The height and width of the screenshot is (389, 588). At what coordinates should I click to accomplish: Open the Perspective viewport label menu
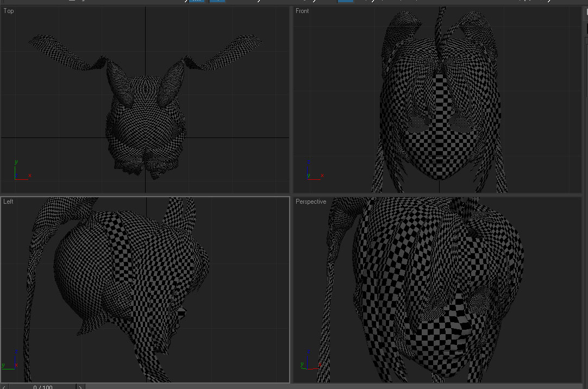311,201
